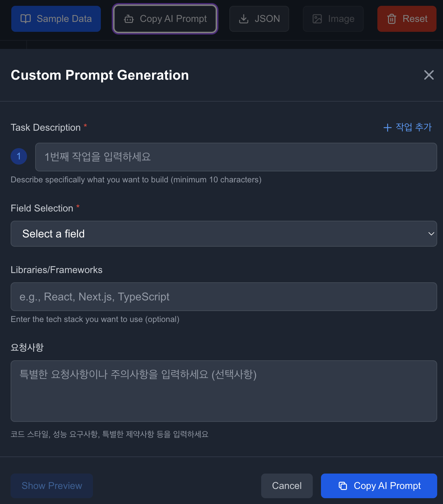Click the trash icon on the Reset button
The width and height of the screenshot is (443, 504).
pyautogui.click(x=391, y=19)
